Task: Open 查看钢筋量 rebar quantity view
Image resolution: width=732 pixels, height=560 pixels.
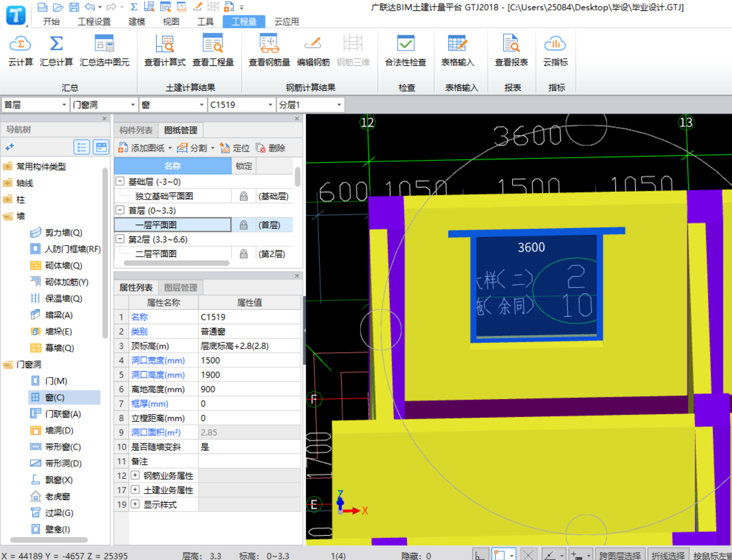Action: [x=269, y=51]
